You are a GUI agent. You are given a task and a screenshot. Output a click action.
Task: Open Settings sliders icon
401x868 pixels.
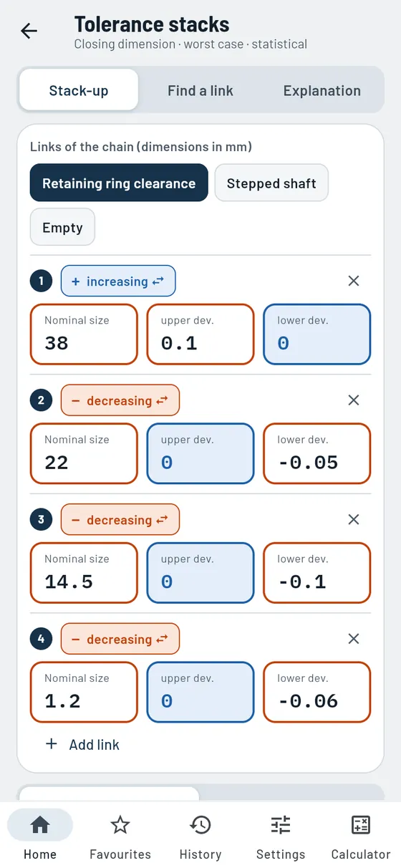click(x=281, y=825)
